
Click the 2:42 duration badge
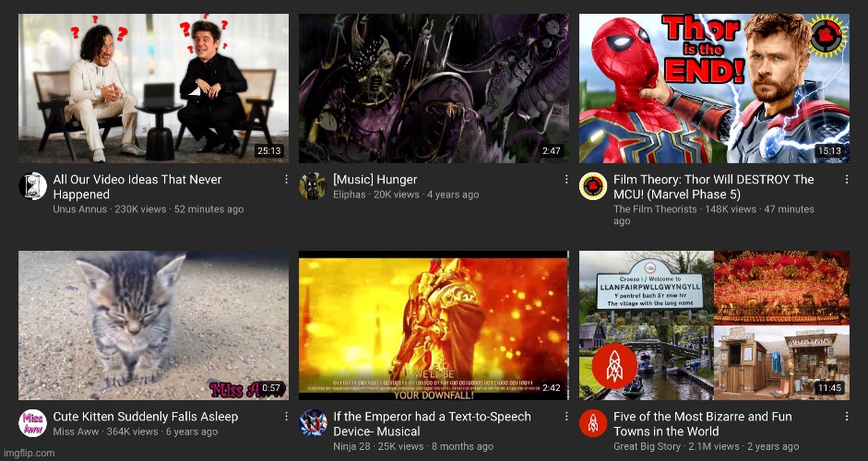coord(552,388)
